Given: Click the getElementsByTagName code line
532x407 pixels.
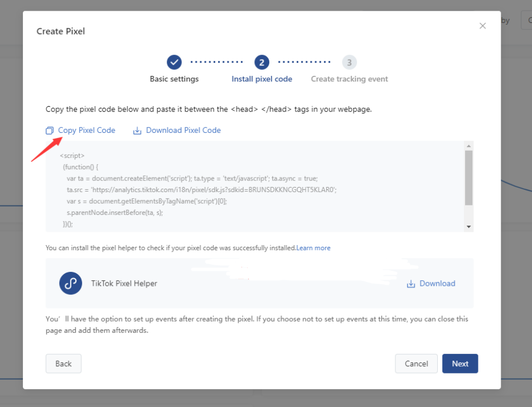Looking at the screenshot, I should [147, 201].
